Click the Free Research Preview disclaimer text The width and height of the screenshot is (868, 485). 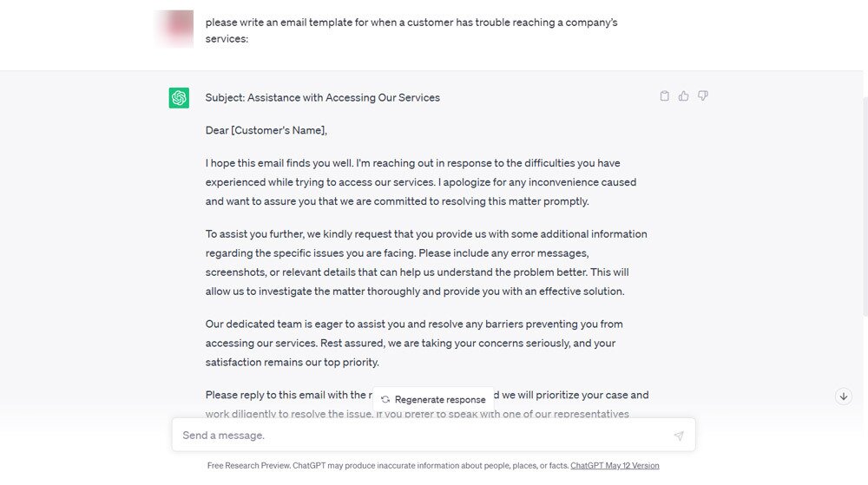click(x=387, y=466)
